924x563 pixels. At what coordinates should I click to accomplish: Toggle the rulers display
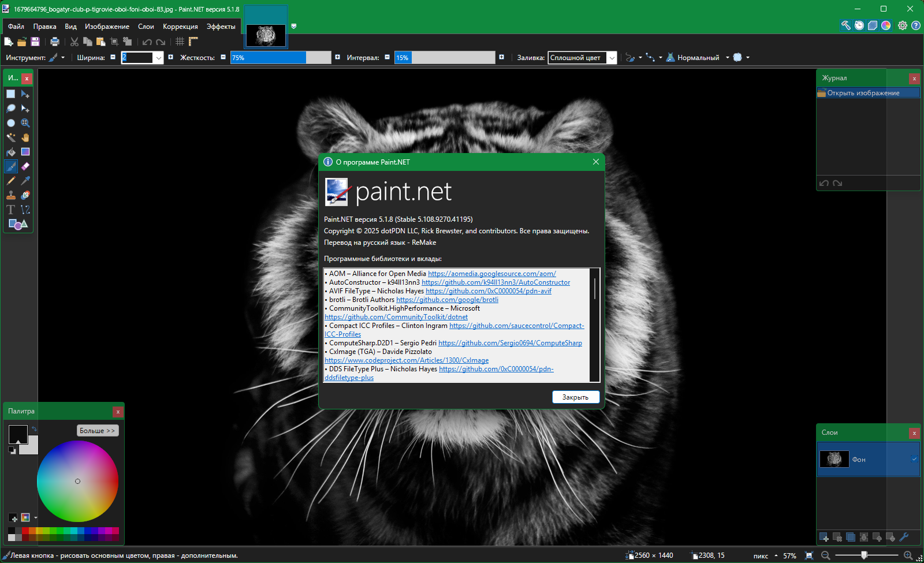click(x=193, y=42)
